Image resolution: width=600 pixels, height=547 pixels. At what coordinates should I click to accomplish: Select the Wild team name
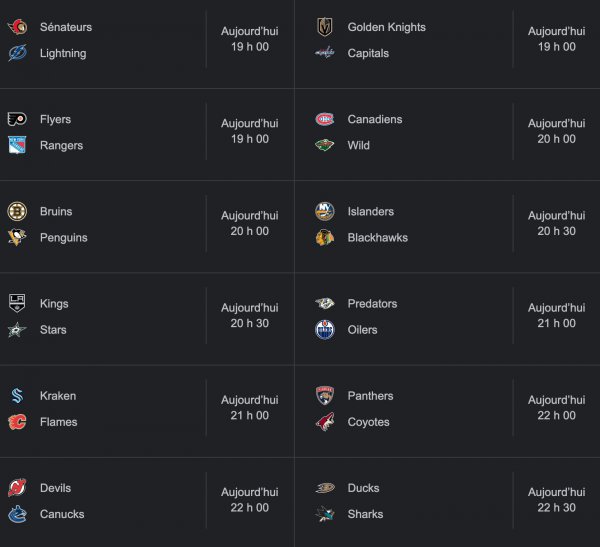[358, 145]
